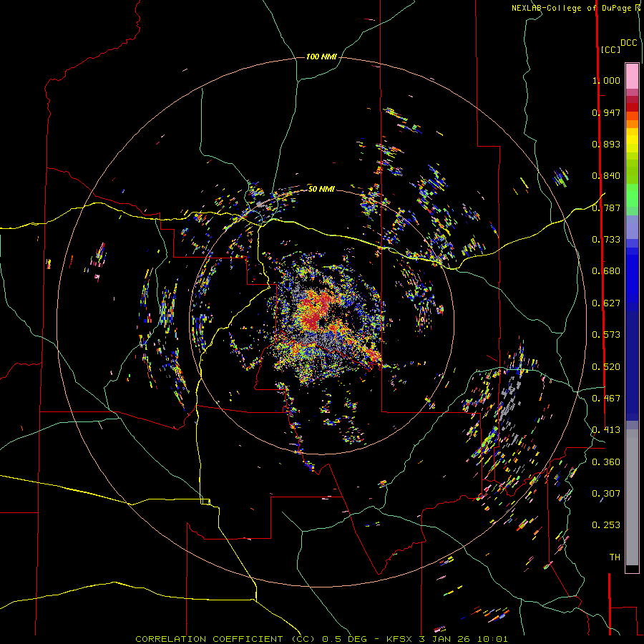Select the 1.000 legend value

click(x=606, y=80)
